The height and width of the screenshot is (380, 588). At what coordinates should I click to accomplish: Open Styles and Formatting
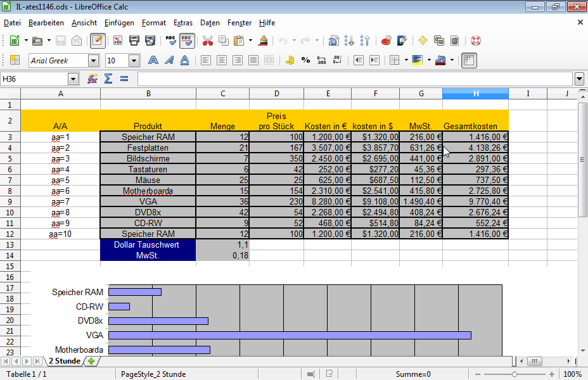pyautogui.click(x=15, y=60)
